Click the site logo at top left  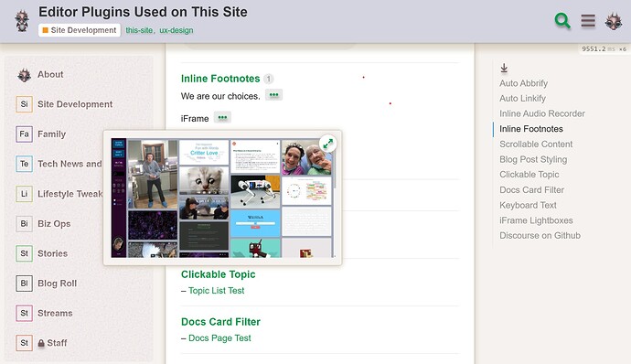coord(22,21)
